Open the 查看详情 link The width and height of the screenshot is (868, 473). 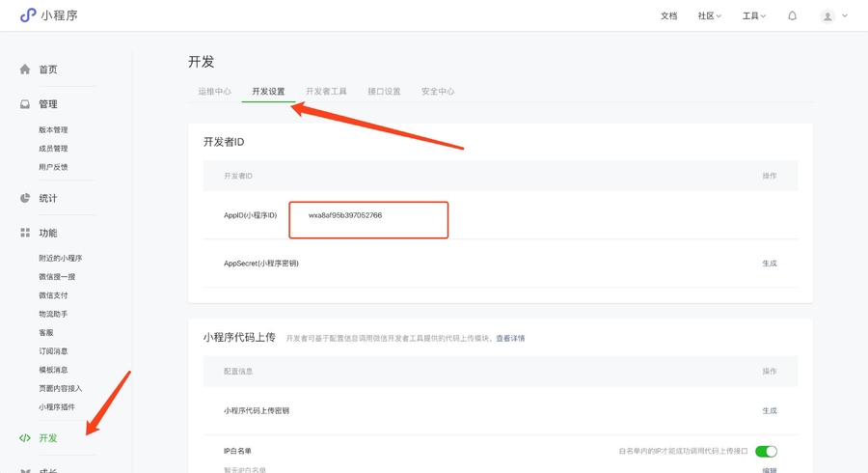[x=510, y=339]
